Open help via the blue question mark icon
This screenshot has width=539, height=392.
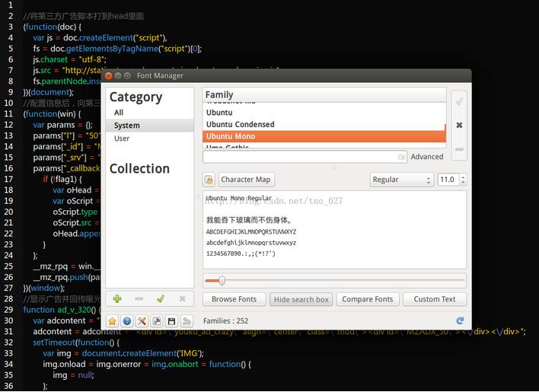click(x=127, y=321)
